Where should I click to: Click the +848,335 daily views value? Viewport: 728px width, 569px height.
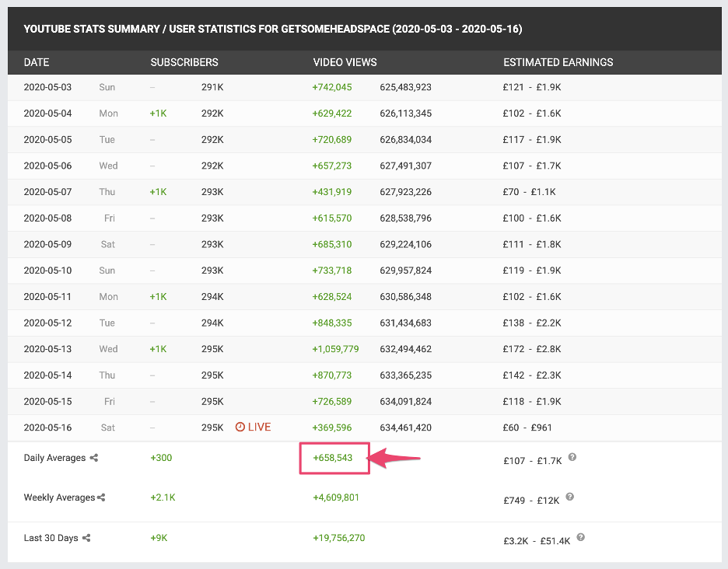point(332,323)
